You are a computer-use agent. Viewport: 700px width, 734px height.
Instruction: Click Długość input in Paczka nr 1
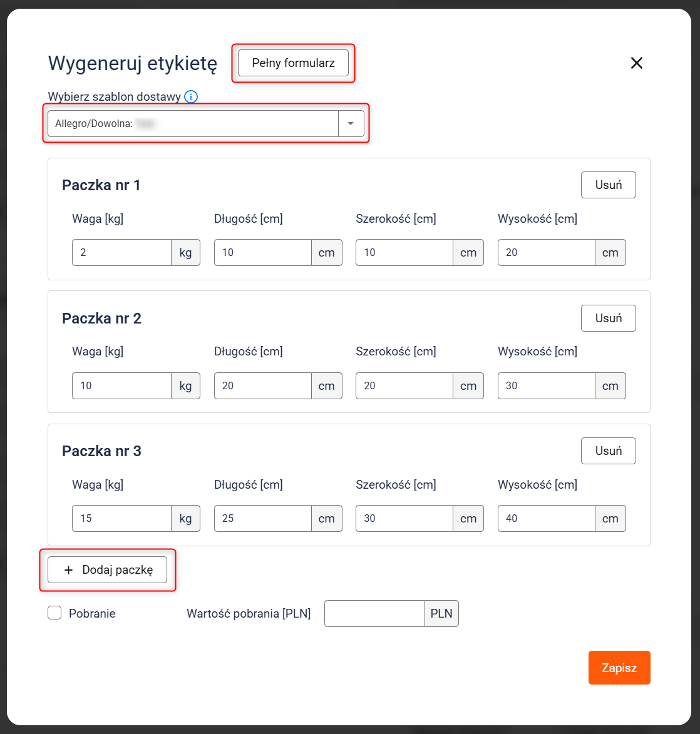pos(263,253)
